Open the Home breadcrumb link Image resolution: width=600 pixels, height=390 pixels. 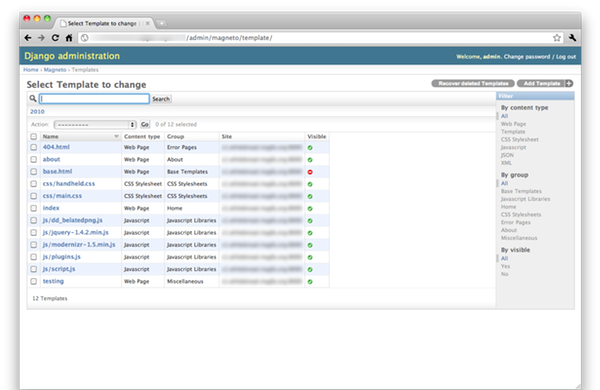[x=31, y=70]
